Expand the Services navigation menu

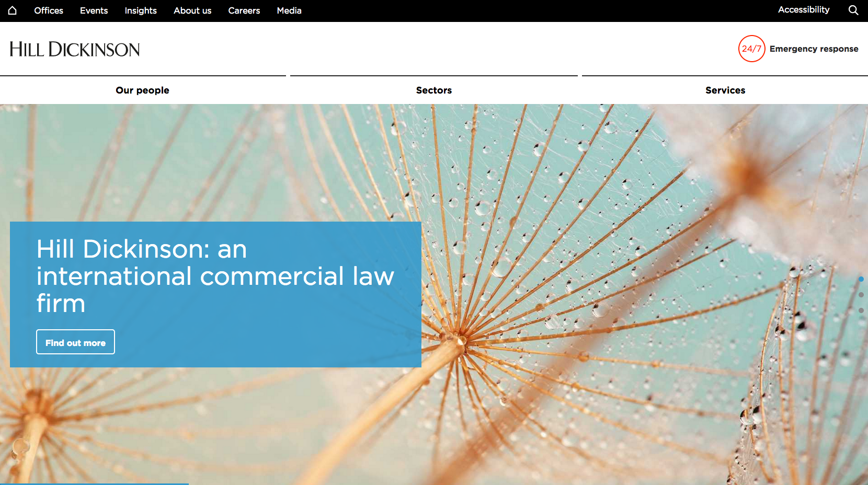pyautogui.click(x=725, y=90)
